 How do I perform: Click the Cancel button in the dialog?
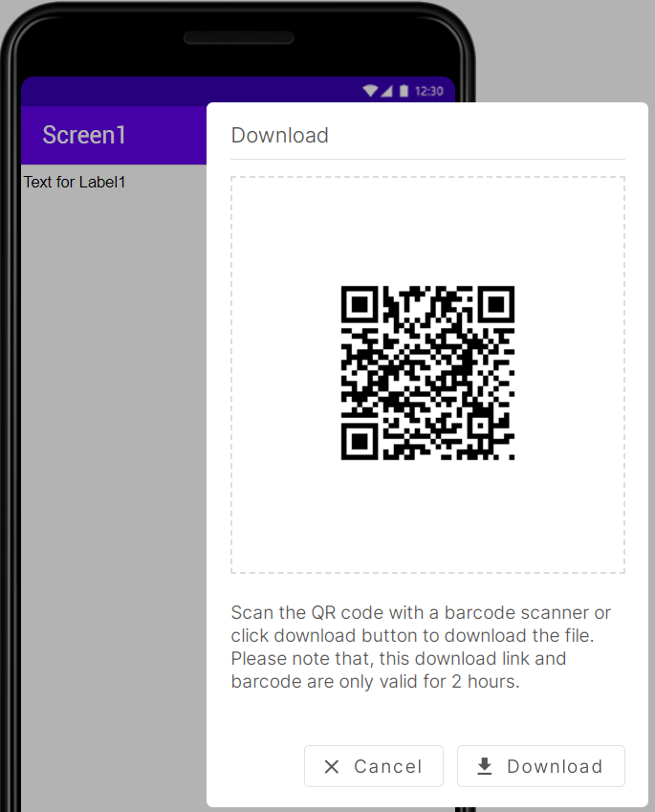point(373,766)
